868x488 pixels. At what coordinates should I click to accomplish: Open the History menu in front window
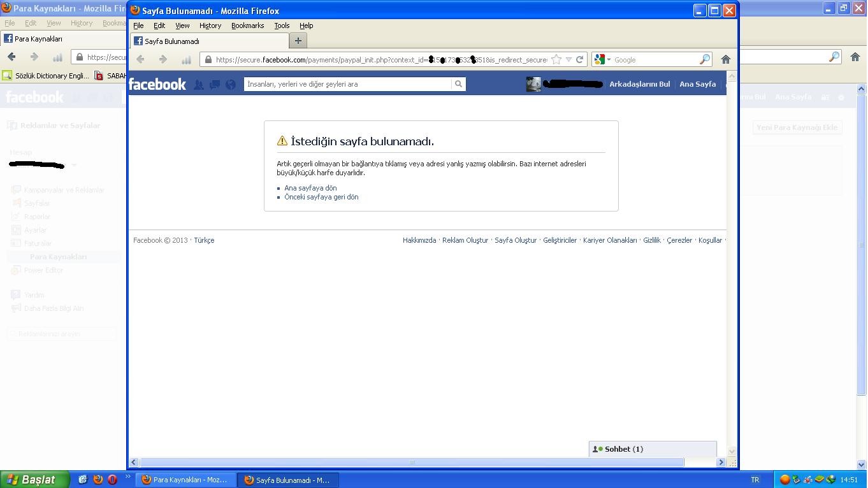click(210, 25)
